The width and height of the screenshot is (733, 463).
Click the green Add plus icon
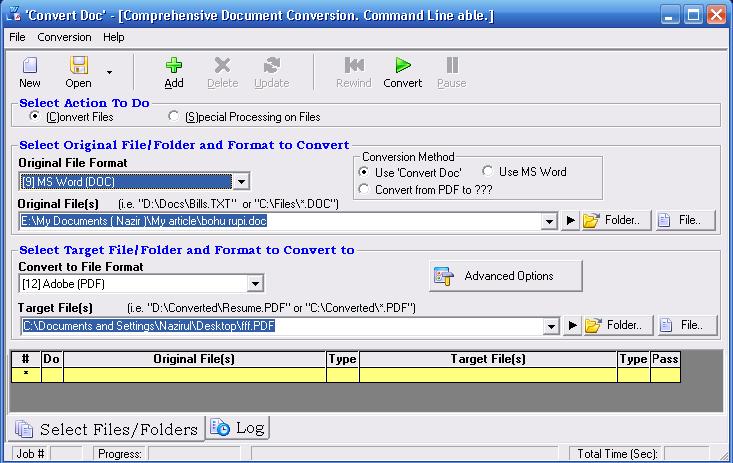[174, 65]
